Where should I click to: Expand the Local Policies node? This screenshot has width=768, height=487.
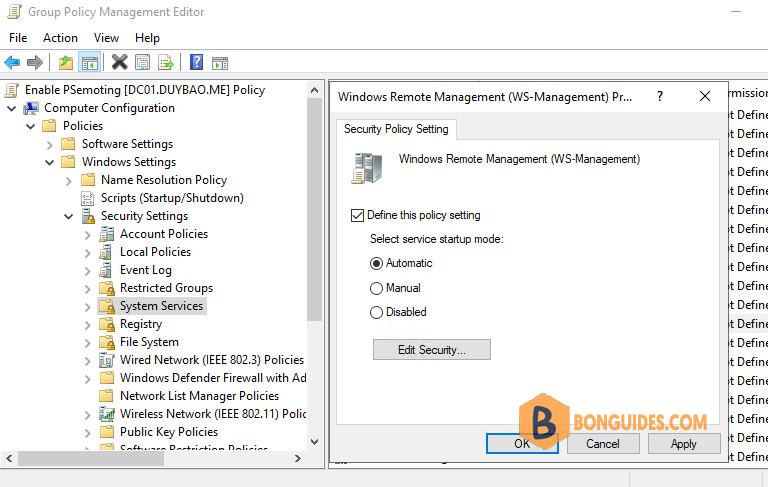[x=88, y=253]
